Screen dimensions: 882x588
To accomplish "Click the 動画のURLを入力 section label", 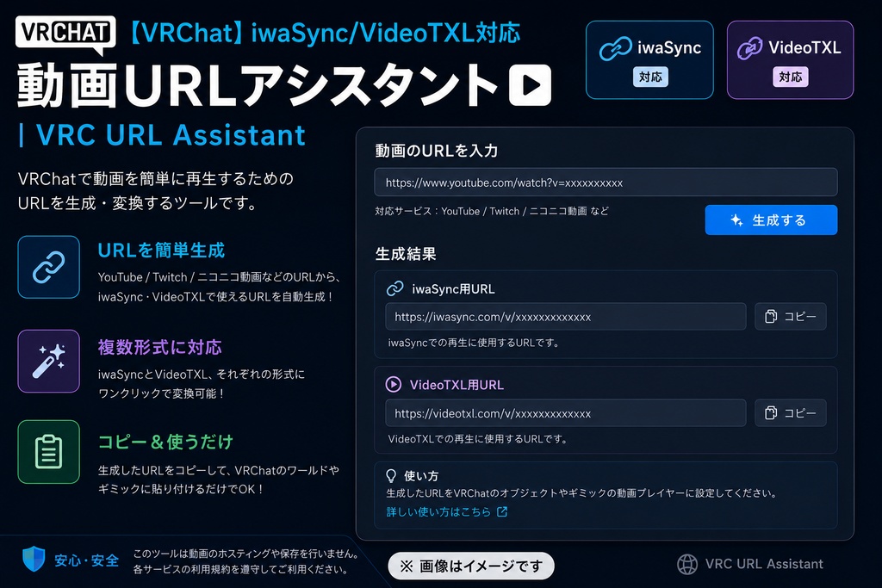I will coord(437,151).
